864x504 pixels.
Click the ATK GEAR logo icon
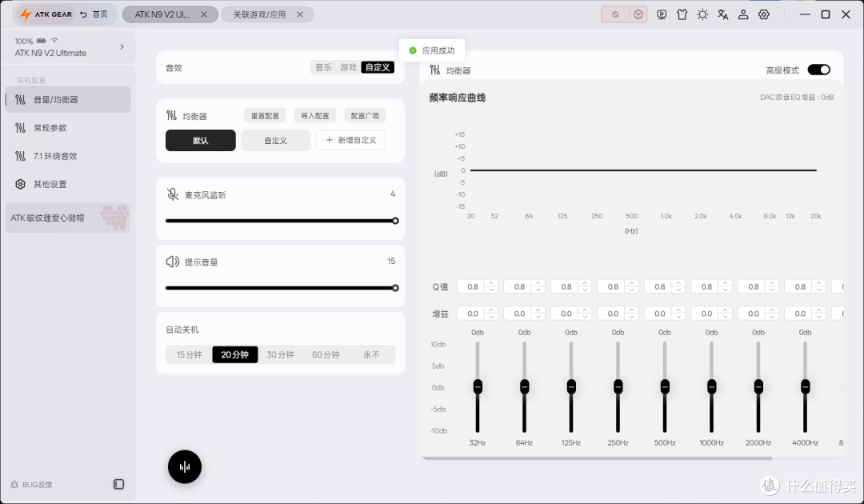26,14
